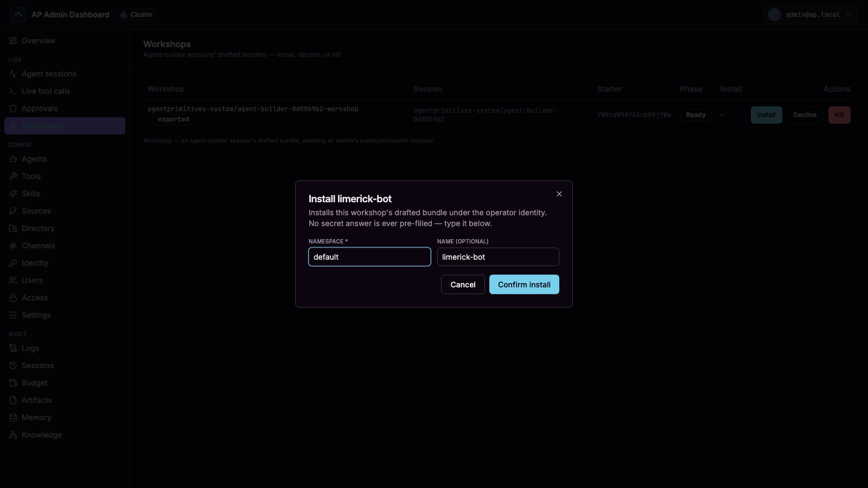Select the Budget wallet icon
Viewport: 868px width, 488px height.
(x=13, y=383)
